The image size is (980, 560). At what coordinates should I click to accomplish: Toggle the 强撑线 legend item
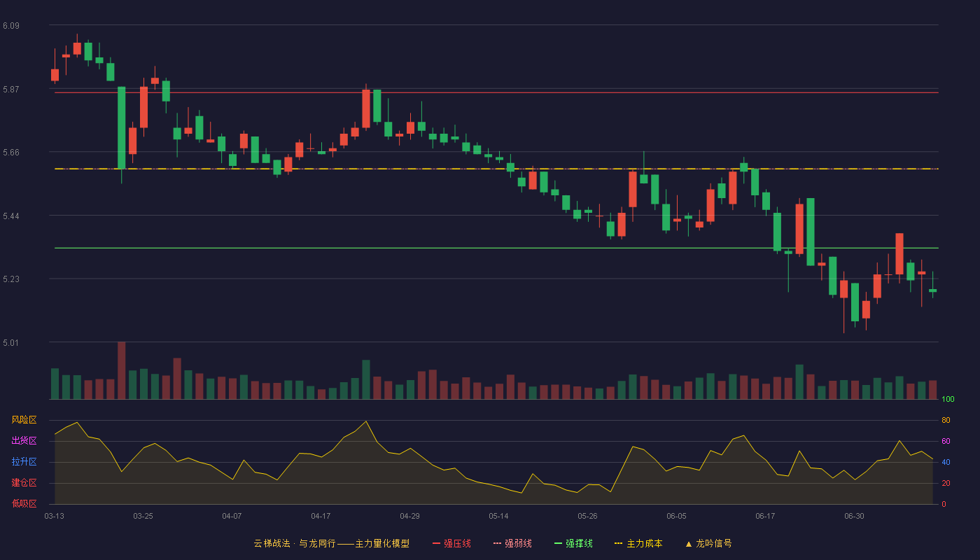(573, 543)
